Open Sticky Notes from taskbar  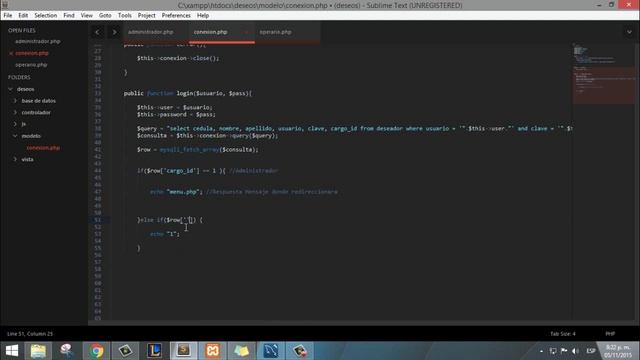(242, 351)
